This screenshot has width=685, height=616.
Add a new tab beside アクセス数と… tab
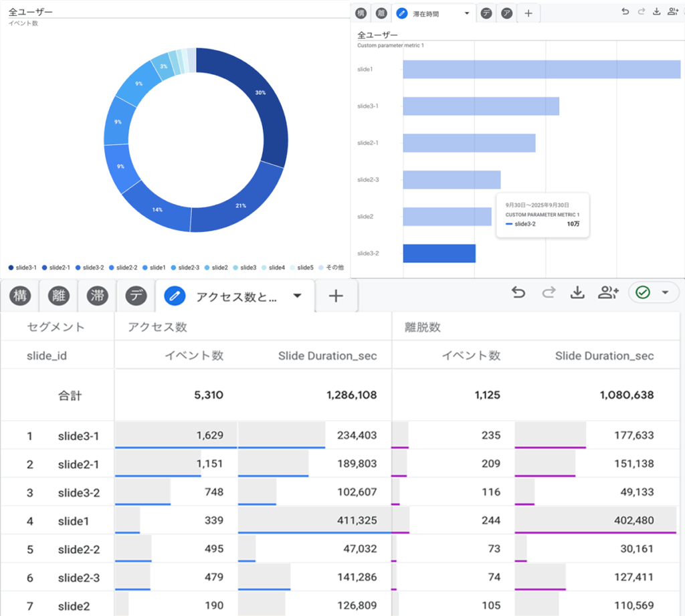tap(336, 296)
